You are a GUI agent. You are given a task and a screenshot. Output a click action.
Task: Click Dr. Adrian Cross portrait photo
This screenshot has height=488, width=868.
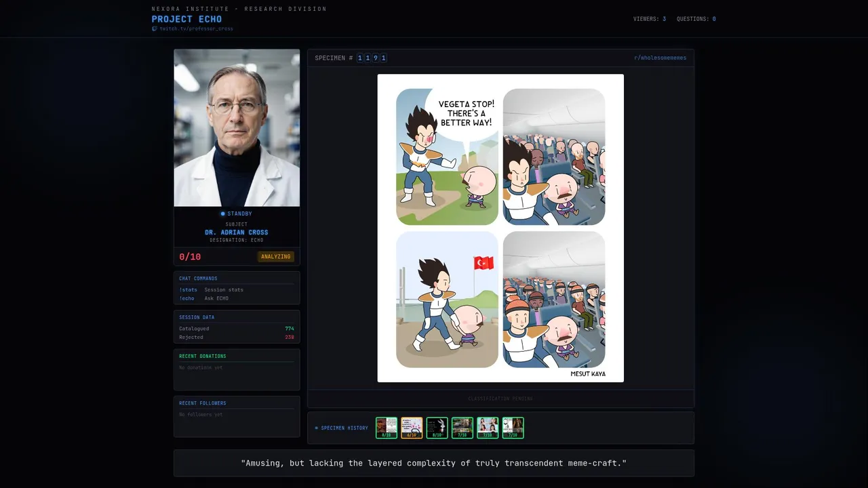point(237,127)
